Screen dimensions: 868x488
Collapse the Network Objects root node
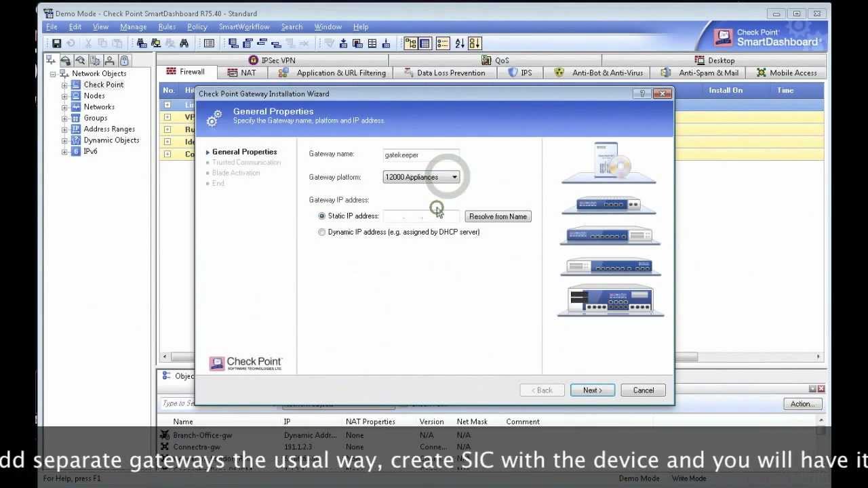53,74
